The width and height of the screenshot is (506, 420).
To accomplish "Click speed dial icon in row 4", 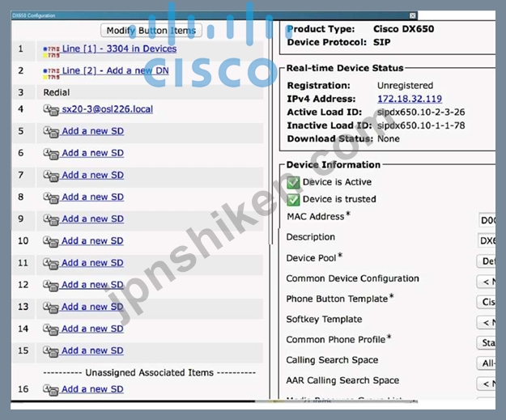I will pos(51,110).
